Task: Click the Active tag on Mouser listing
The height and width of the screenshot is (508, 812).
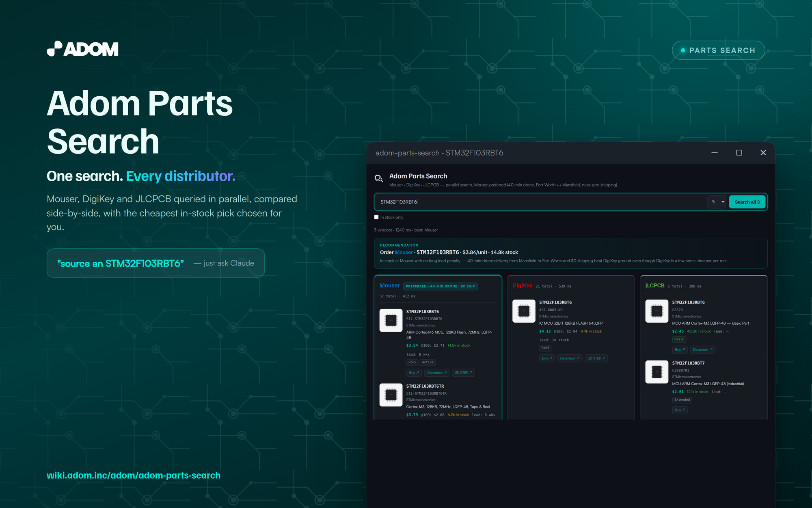Action: tap(428, 363)
